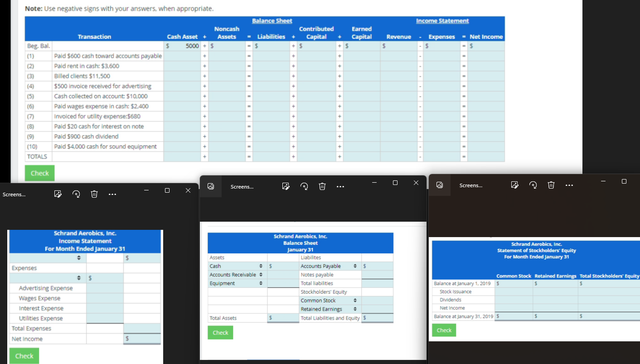Click the Check button under the transaction table
The width and height of the screenshot is (640, 364).
coord(39,173)
